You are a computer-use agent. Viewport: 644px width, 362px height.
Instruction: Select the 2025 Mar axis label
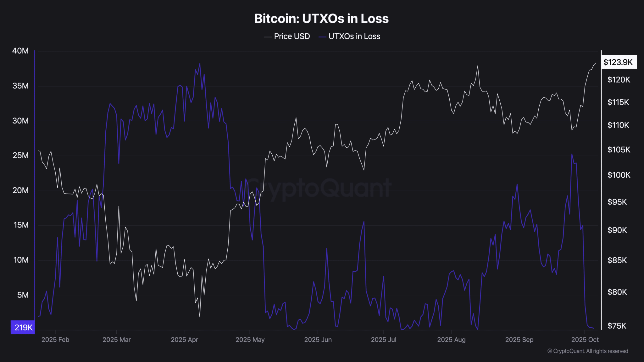point(116,340)
